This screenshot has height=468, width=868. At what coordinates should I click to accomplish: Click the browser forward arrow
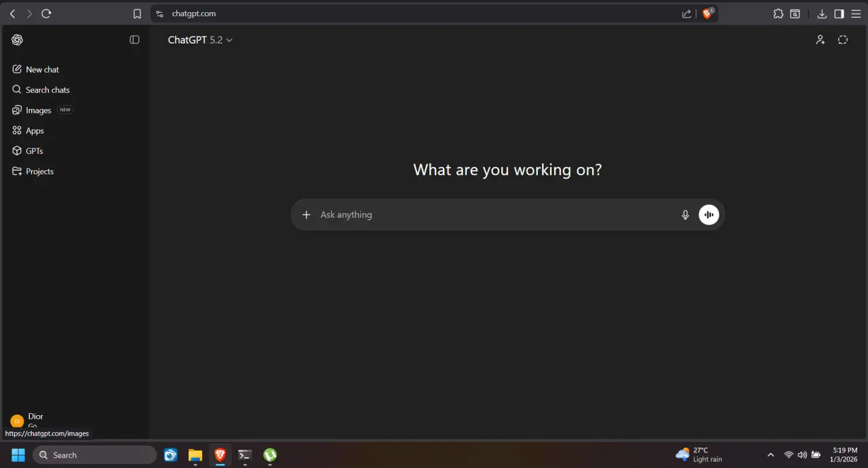(29, 14)
